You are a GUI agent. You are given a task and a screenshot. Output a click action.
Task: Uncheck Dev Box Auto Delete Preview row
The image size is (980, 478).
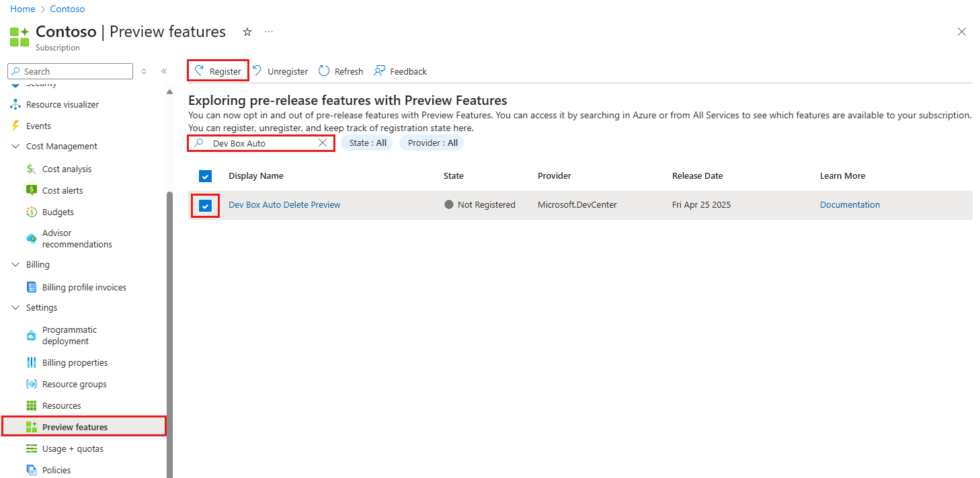205,205
